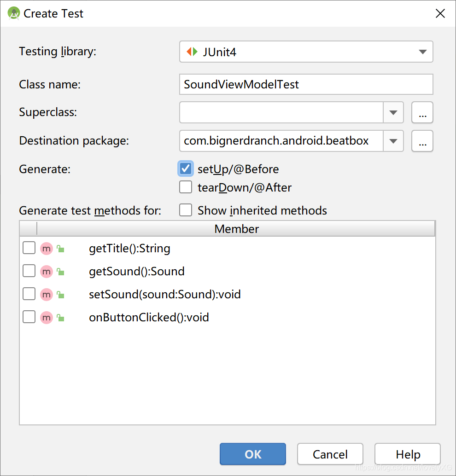Click the JUnit4 library icon
This screenshot has width=456, height=476.
coord(192,52)
